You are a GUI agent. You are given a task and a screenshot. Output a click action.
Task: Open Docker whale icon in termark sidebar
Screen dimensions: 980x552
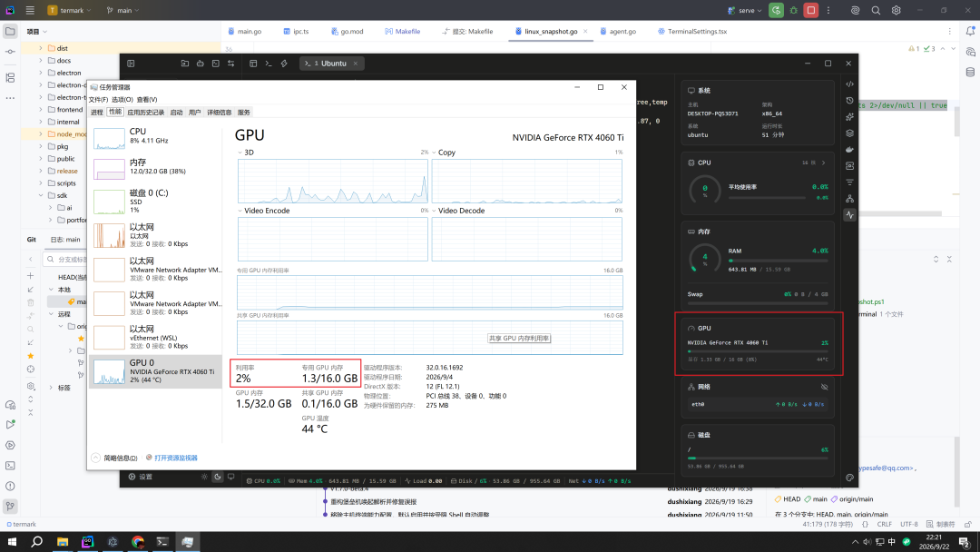[x=849, y=150]
